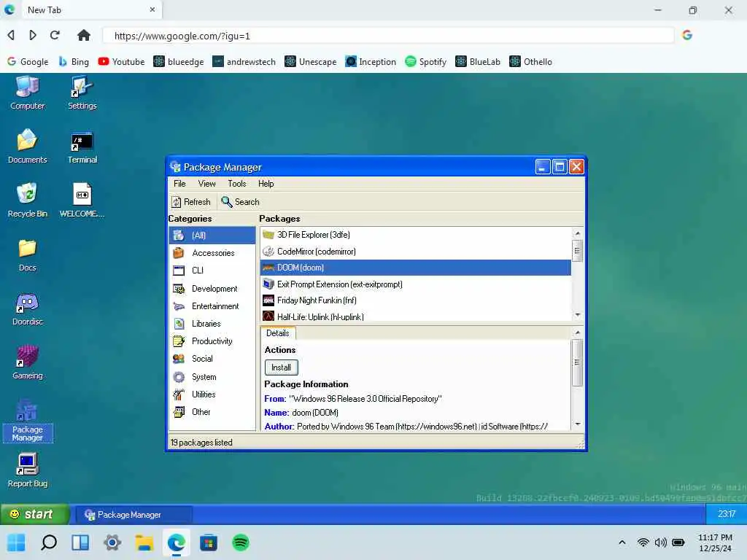Select the Development category
The width and height of the screenshot is (747, 560).
(x=212, y=289)
